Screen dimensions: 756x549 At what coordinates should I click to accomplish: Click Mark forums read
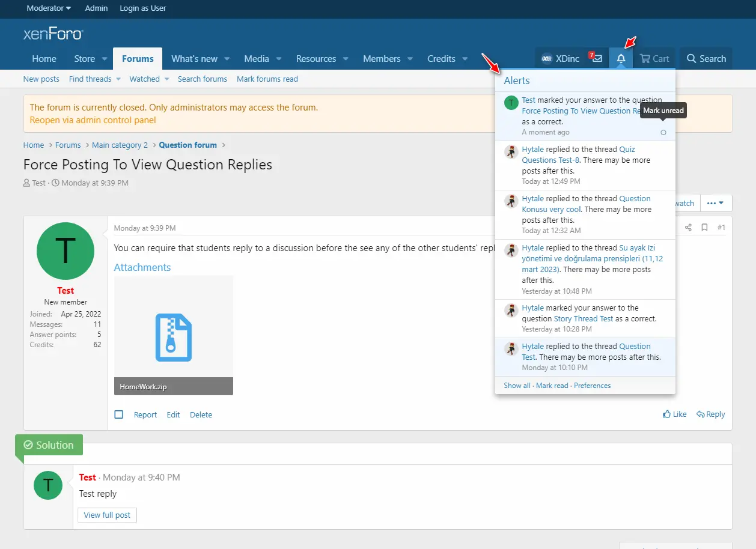(x=267, y=79)
